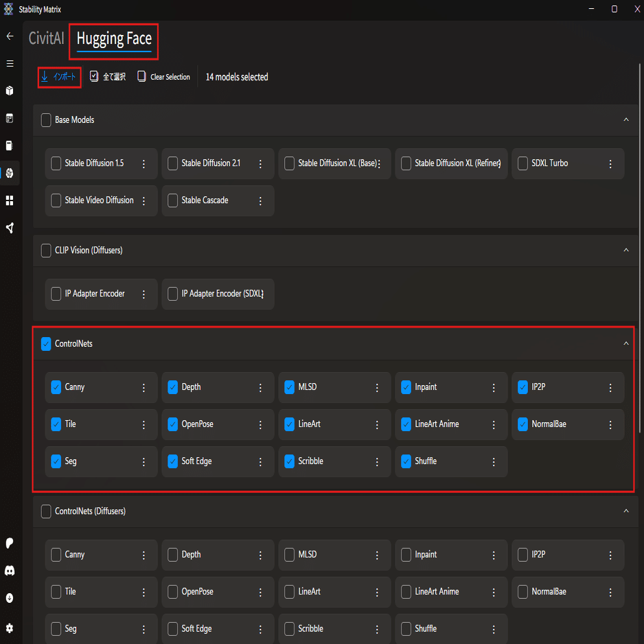
Task: Check the Diffusers Shuffle checkbox
Action: coord(406,628)
